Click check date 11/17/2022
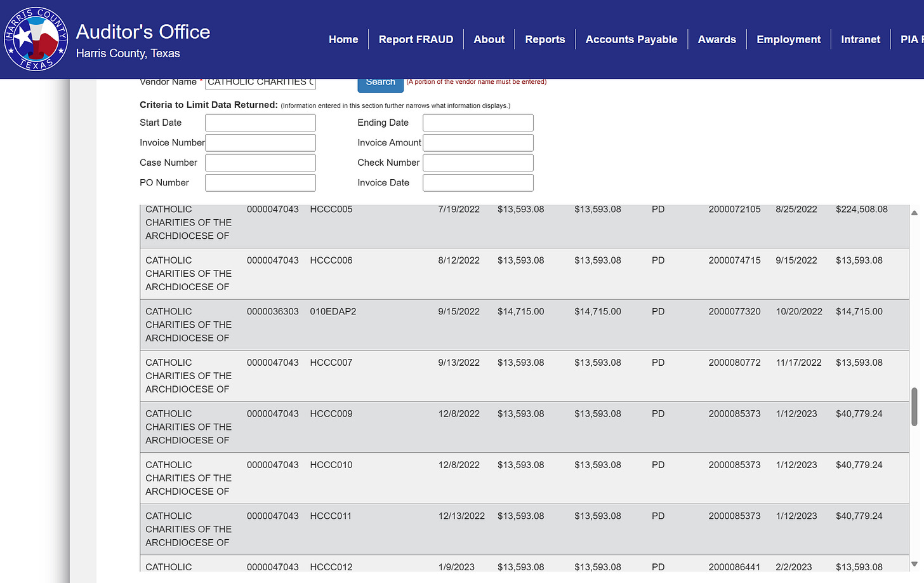Image resolution: width=924 pixels, height=583 pixels. coord(798,363)
